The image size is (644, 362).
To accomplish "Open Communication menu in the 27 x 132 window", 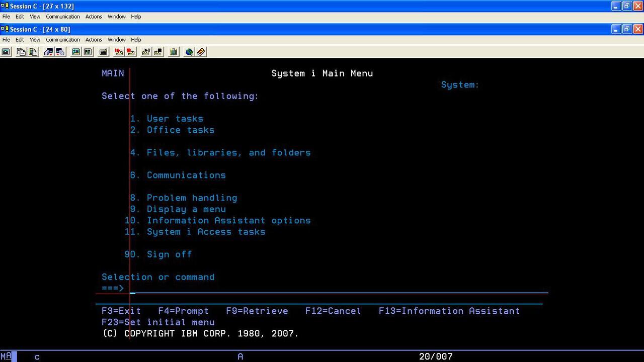I will pyautogui.click(x=63, y=17).
